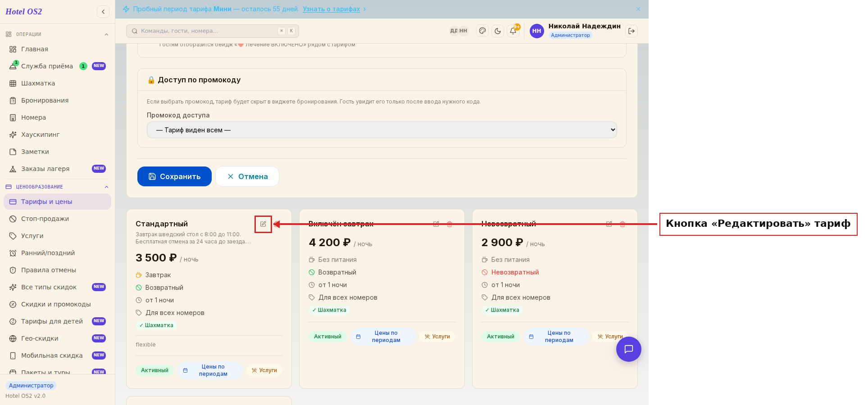Go to Бронирования in the sidebar
The image size is (868, 405).
(x=57, y=100)
